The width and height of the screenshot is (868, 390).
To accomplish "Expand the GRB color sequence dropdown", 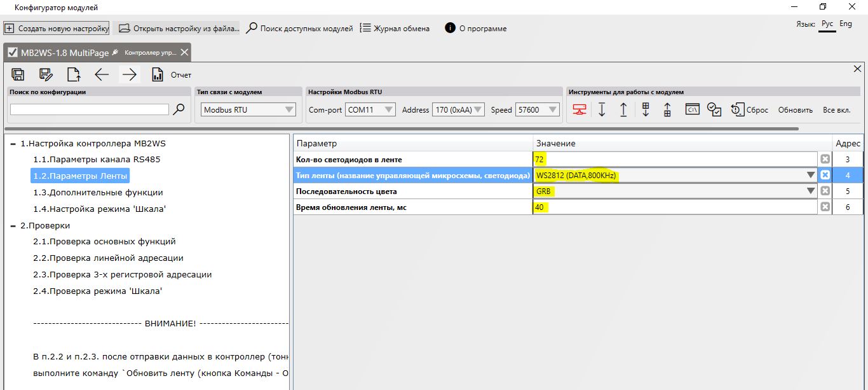I will (811, 191).
